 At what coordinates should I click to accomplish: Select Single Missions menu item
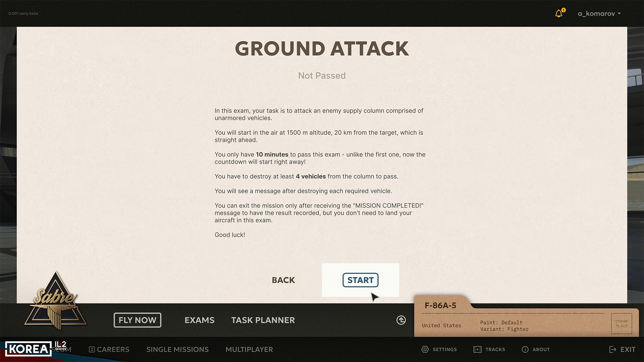tap(177, 349)
